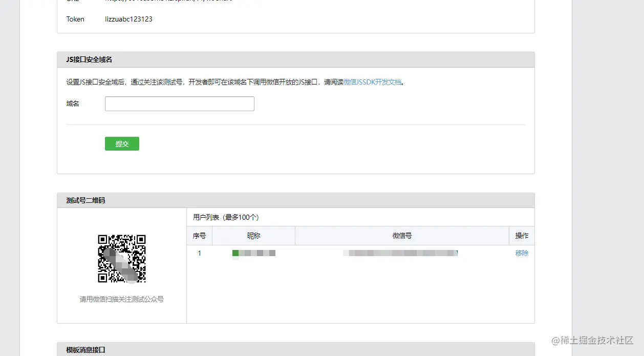Viewport: 644px width, 356px height.
Task: Click the 序号 column header
Action: pos(199,236)
